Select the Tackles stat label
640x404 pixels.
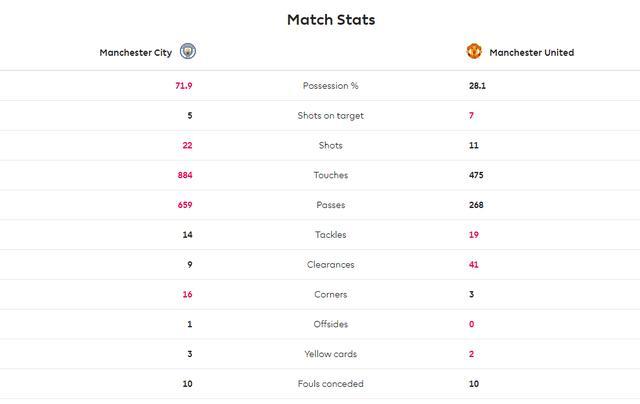coord(330,235)
